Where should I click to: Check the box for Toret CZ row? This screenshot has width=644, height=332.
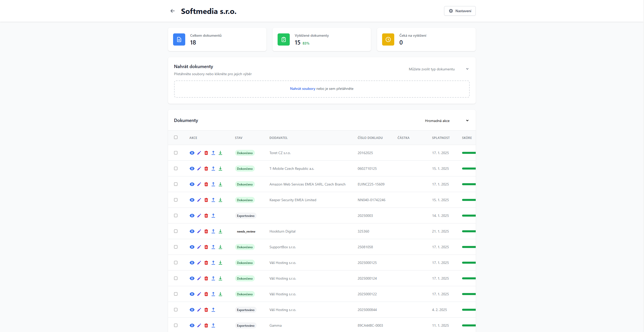(176, 153)
